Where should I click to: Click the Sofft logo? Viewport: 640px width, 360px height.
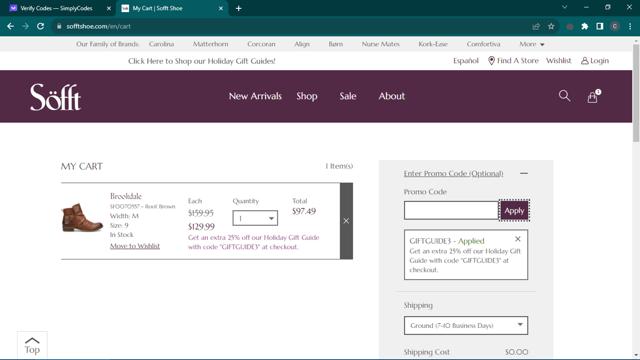click(x=56, y=97)
